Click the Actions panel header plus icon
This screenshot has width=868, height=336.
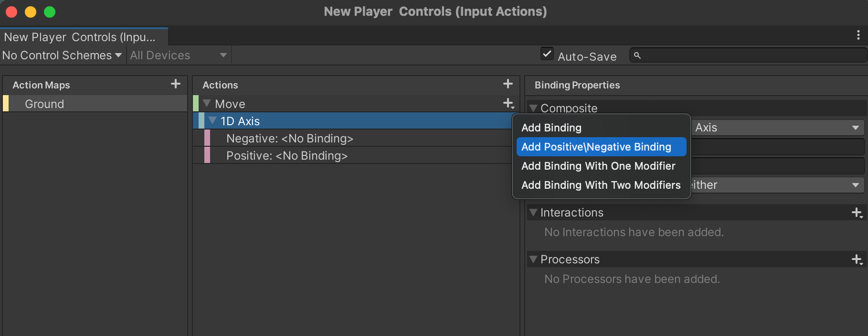508,84
